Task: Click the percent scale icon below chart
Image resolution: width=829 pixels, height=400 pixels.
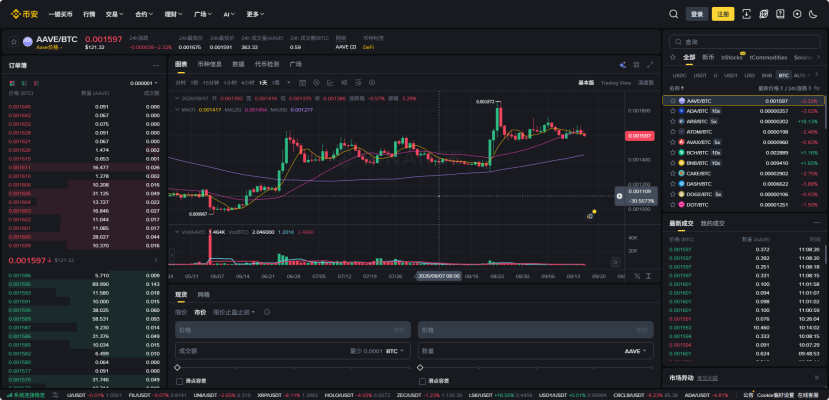Action: pyautogui.click(x=637, y=276)
